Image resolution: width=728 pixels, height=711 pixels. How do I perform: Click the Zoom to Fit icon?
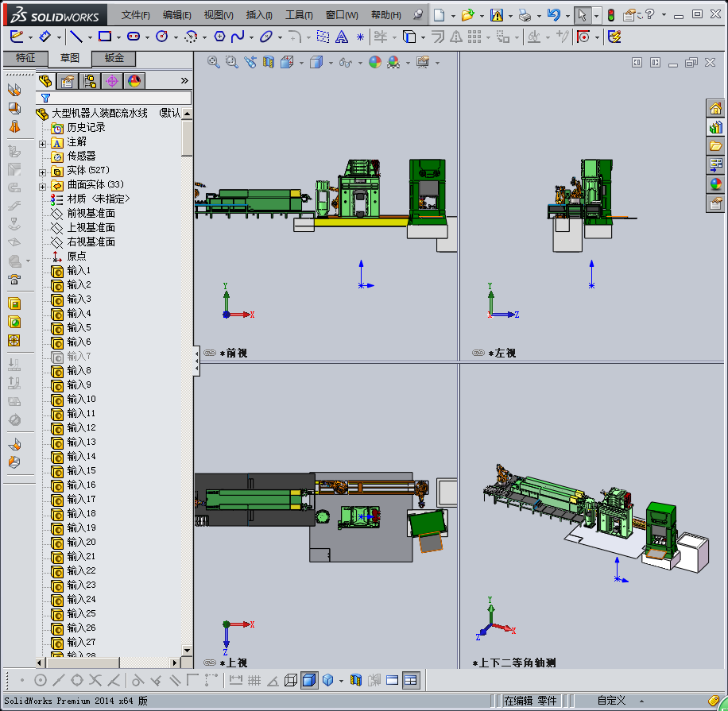(x=214, y=62)
